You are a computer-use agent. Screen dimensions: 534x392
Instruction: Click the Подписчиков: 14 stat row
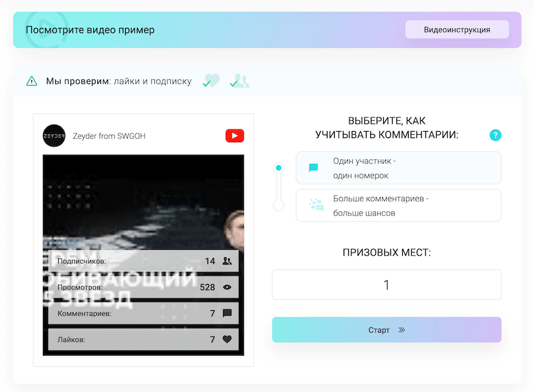coord(144,261)
